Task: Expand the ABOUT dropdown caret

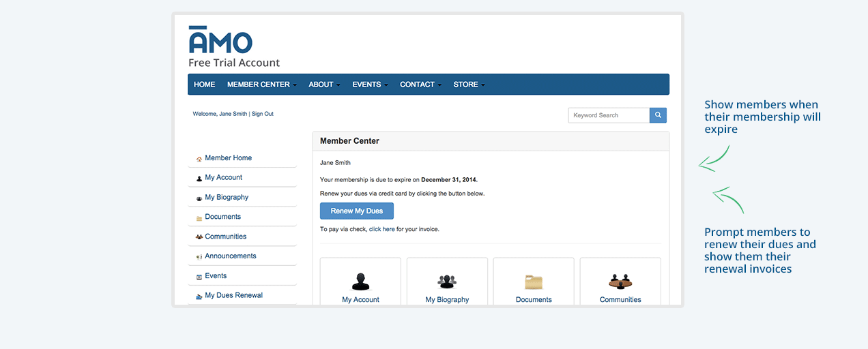Action: tap(338, 85)
